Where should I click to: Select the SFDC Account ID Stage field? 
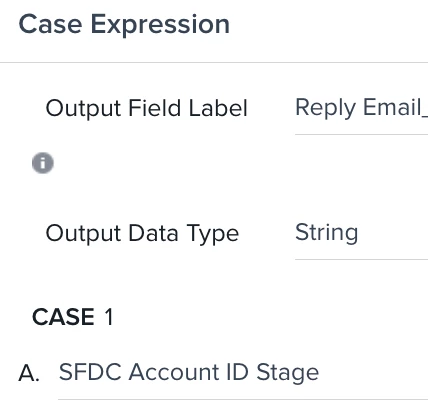point(243,372)
